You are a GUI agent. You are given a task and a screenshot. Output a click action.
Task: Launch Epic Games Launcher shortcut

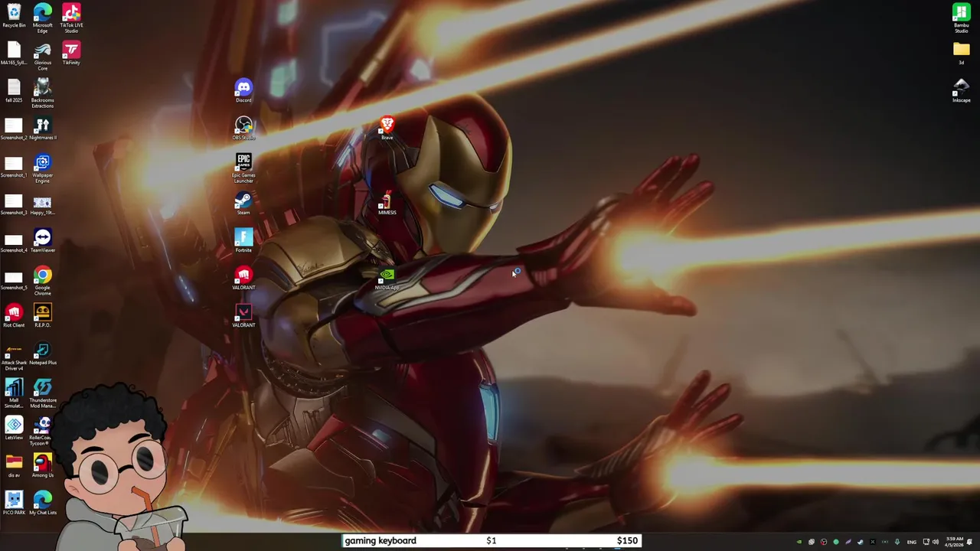point(243,168)
